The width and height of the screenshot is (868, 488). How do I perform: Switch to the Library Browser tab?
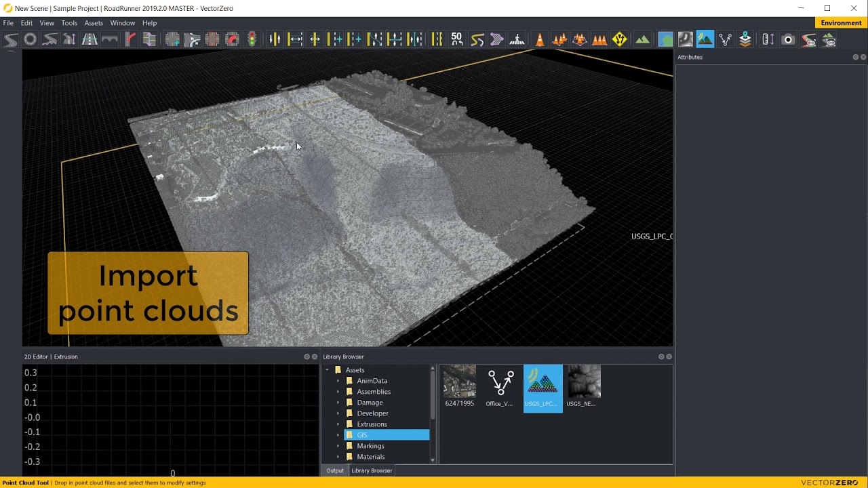click(x=372, y=470)
